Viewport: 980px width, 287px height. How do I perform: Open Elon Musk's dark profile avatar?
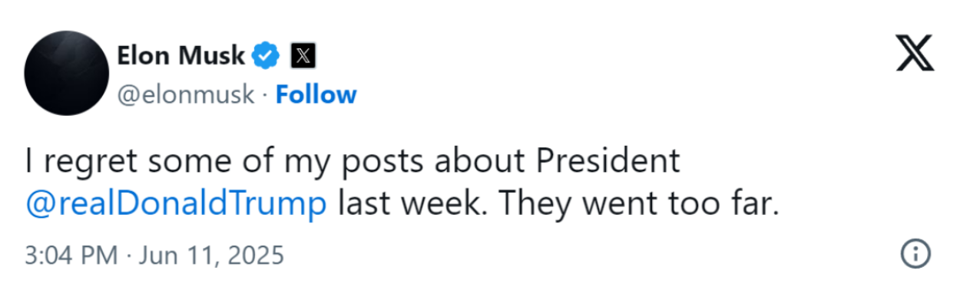(x=67, y=74)
